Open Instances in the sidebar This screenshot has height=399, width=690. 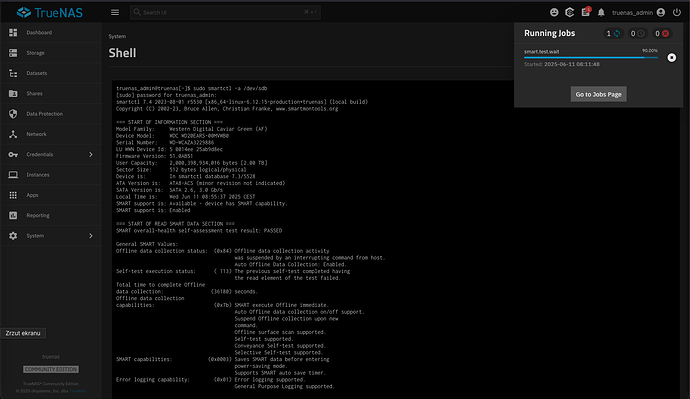51,175
